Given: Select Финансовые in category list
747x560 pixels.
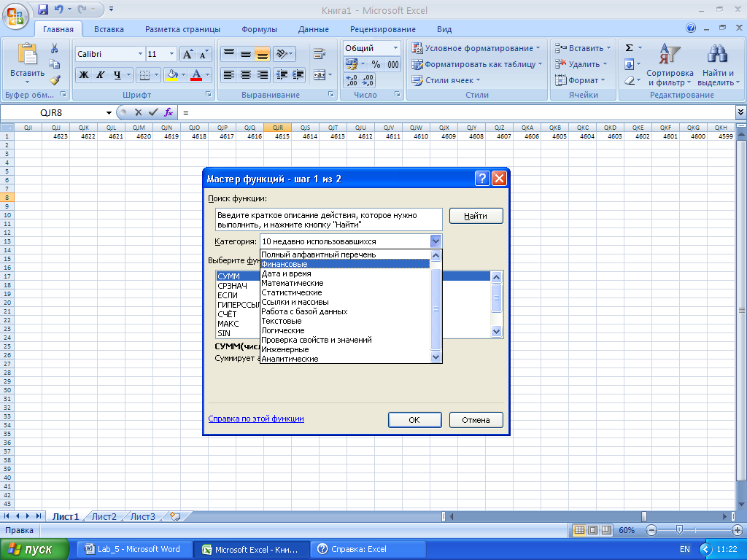Looking at the screenshot, I should 345,264.
